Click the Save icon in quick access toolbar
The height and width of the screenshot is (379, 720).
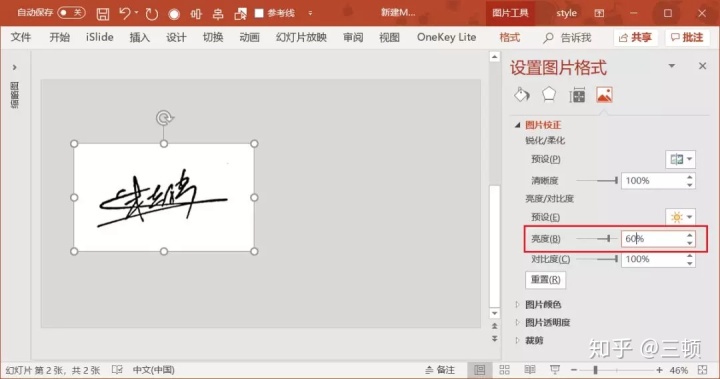coord(103,14)
